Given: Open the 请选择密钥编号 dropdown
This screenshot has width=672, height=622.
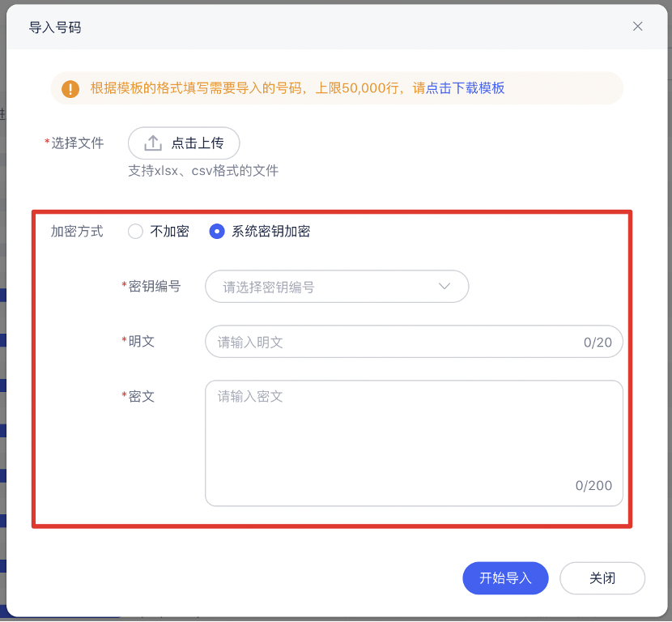Looking at the screenshot, I should 337,287.
